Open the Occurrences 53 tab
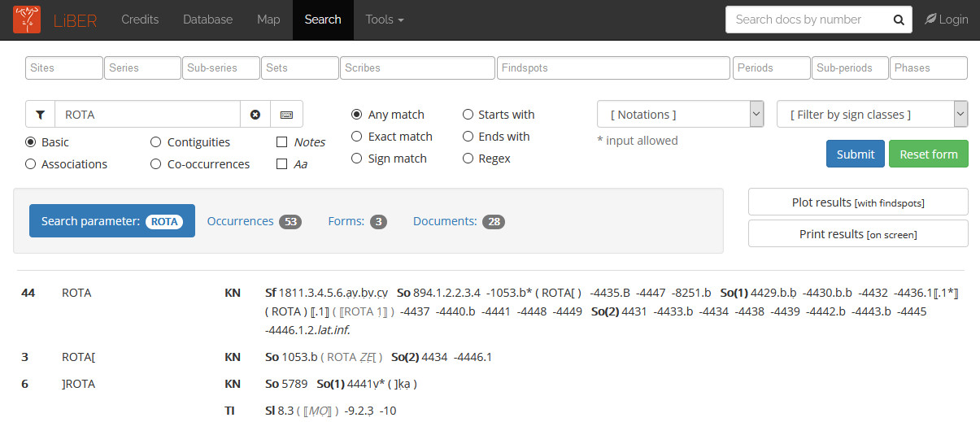Screen dimensions: 980x422 (255, 221)
